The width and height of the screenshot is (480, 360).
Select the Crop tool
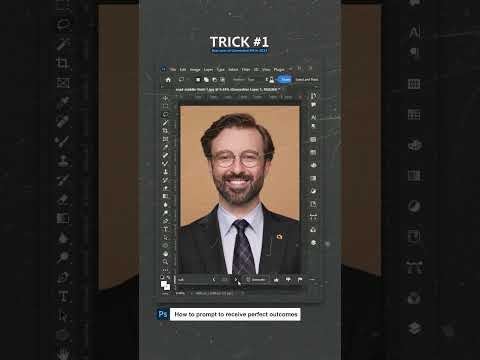tap(165, 131)
